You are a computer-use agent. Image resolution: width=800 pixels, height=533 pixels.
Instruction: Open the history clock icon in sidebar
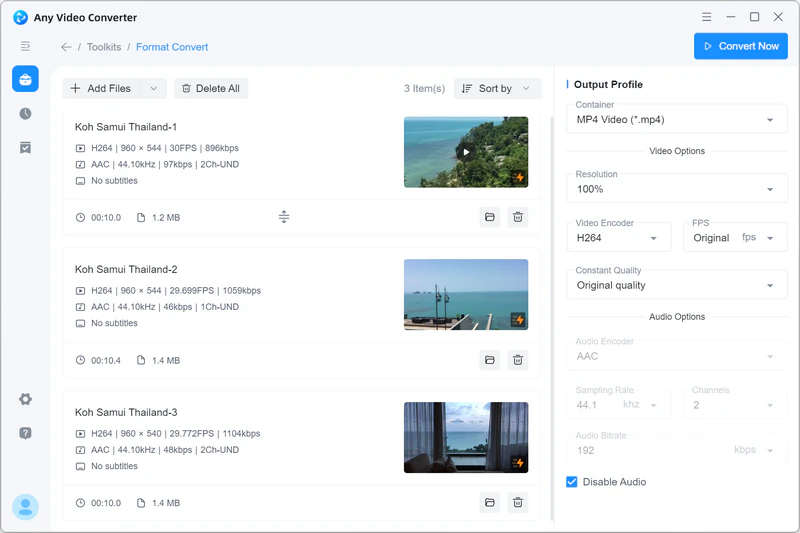click(x=25, y=114)
